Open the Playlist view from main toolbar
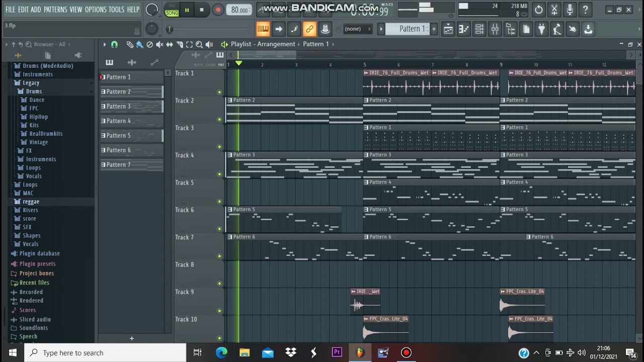This screenshot has height=362, width=644. tap(448, 29)
